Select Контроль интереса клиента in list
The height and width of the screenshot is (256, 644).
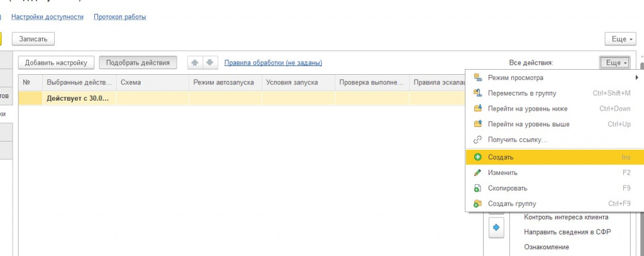pyautogui.click(x=566, y=217)
